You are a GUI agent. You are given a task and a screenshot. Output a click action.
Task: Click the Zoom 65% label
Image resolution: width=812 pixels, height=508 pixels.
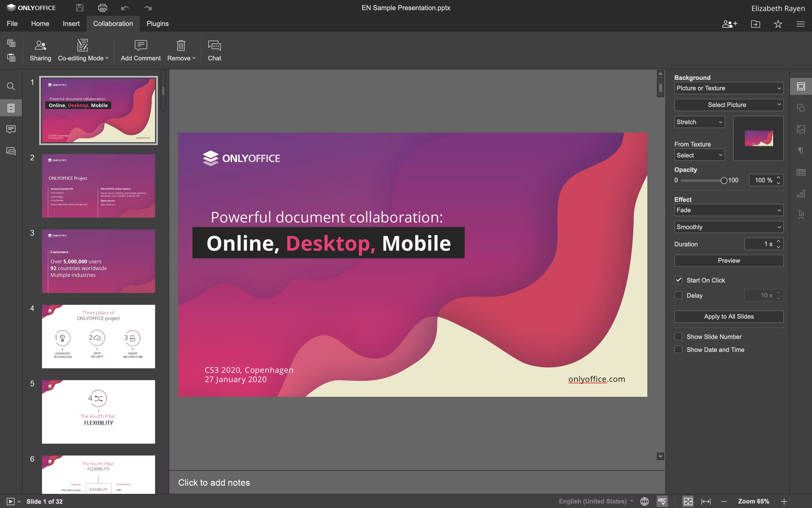click(x=753, y=501)
